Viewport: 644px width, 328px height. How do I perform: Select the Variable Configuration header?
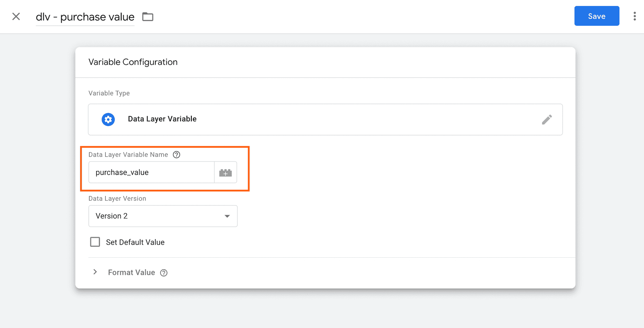coord(133,62)
